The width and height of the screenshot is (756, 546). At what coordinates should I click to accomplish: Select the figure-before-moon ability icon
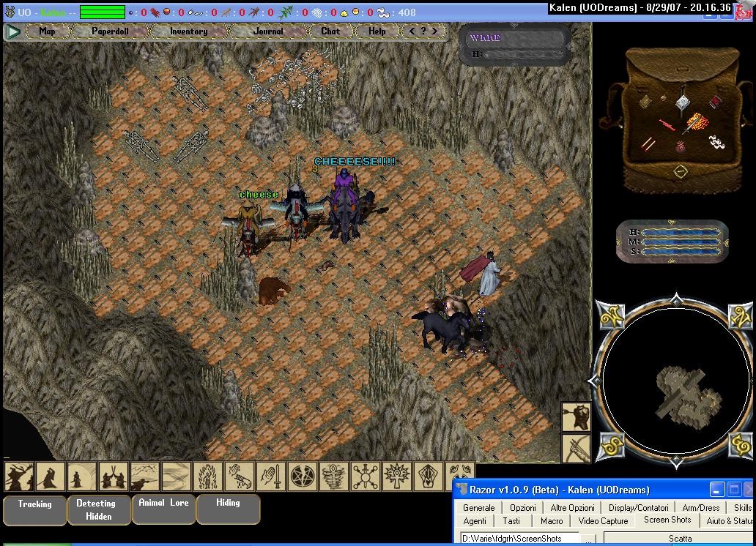82,476
